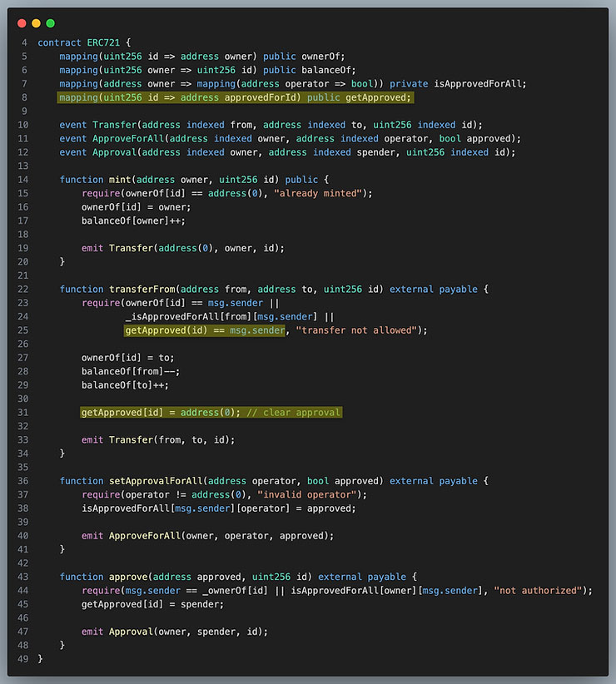
Task: Click the 'function transferFrom' signature line
Action: coord(274,290)
